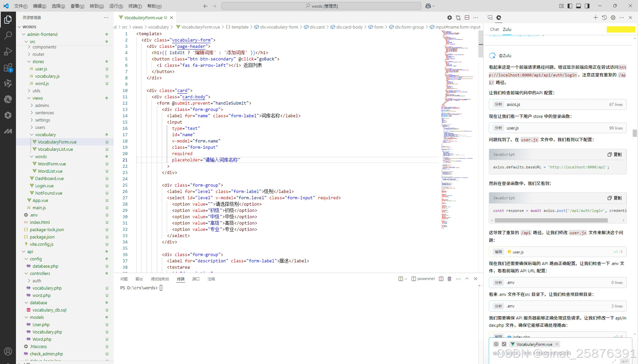Click the 复制 button for axios baseURL code
638x364 pixels.
click(x=615, y=154)
